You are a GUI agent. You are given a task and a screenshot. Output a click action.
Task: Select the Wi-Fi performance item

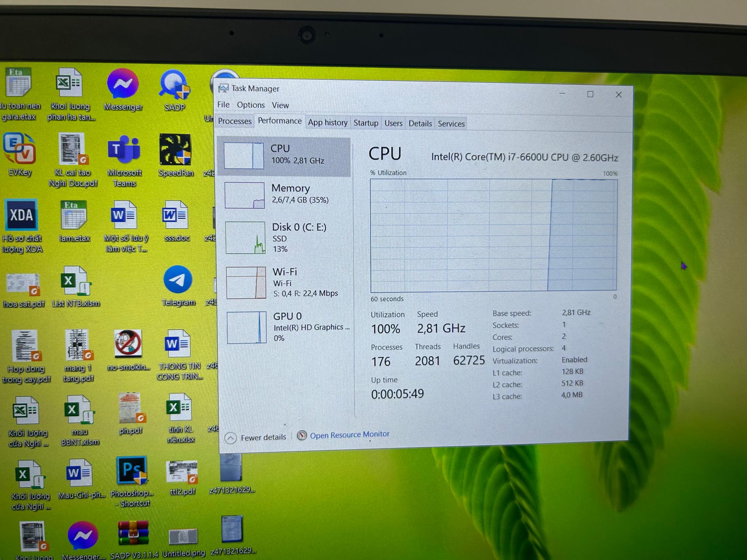click(x=286, y=282)
